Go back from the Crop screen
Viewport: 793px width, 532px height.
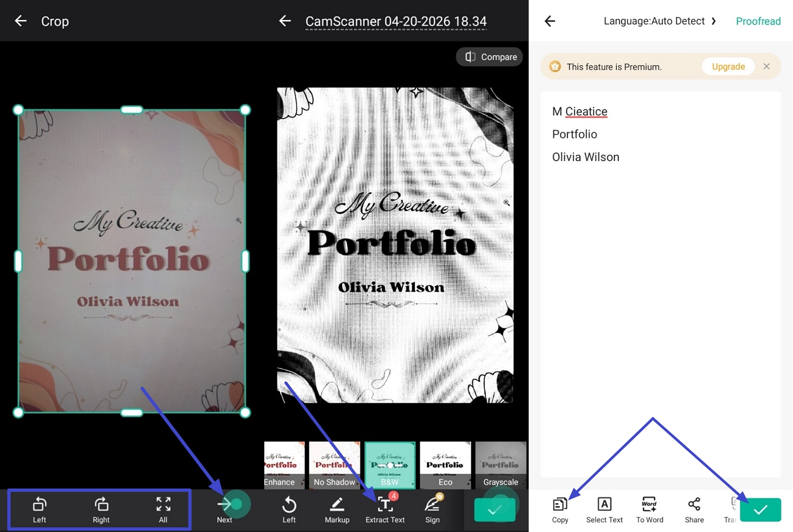coord(21,21)
